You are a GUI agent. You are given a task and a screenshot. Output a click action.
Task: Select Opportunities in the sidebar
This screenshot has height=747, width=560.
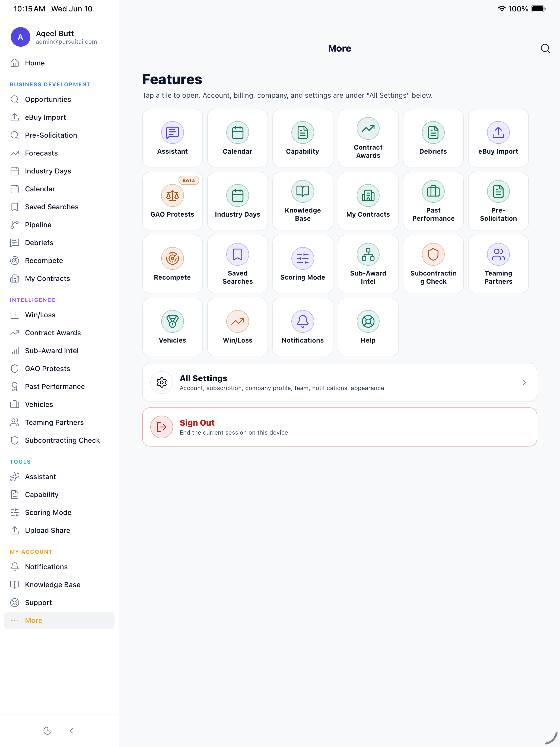pyautogui.click(x=59, y=99)
